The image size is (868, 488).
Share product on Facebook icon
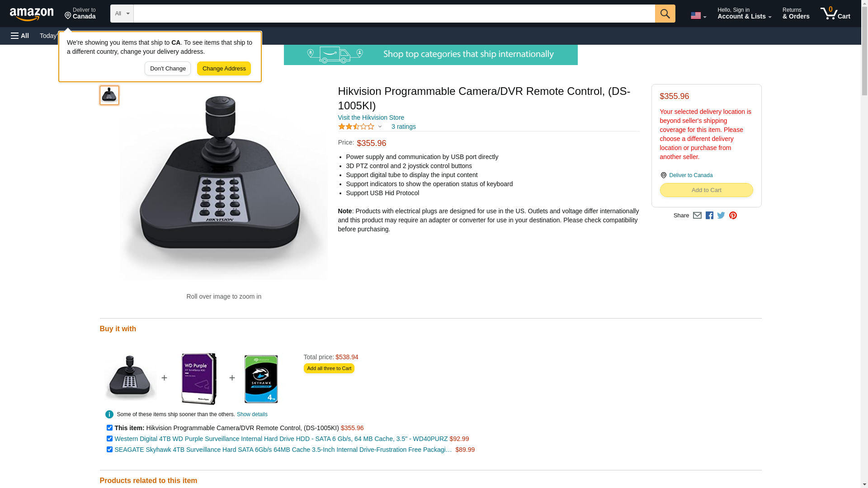[x=709, y=216]
